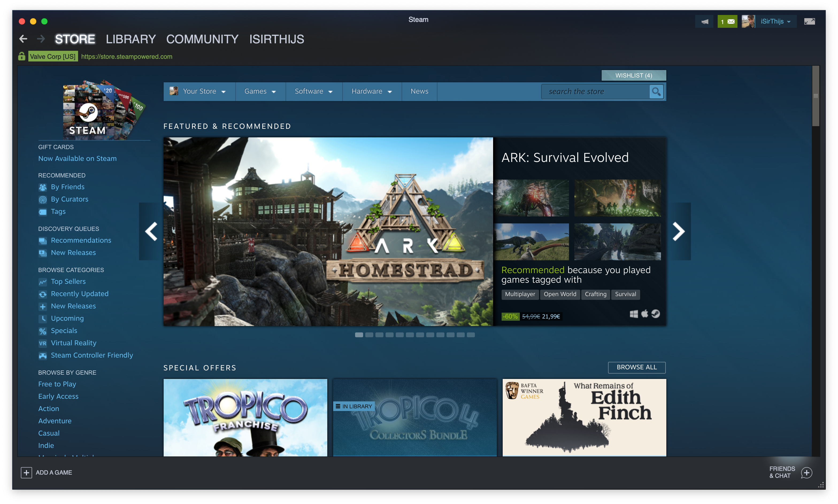The image size is (838, 504).
Task: Click the Specials percent icon
Action: pos(43,331)
